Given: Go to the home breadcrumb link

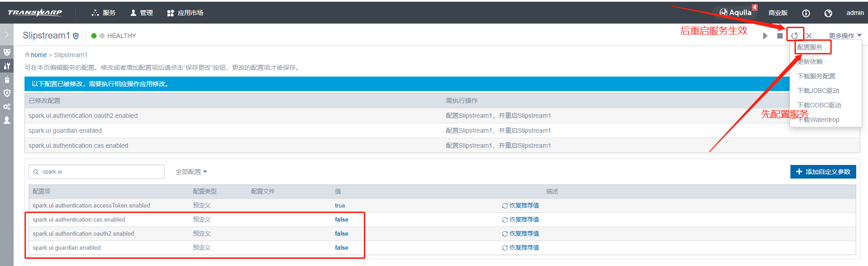Looking at the screenshot, I should (39, 55).
